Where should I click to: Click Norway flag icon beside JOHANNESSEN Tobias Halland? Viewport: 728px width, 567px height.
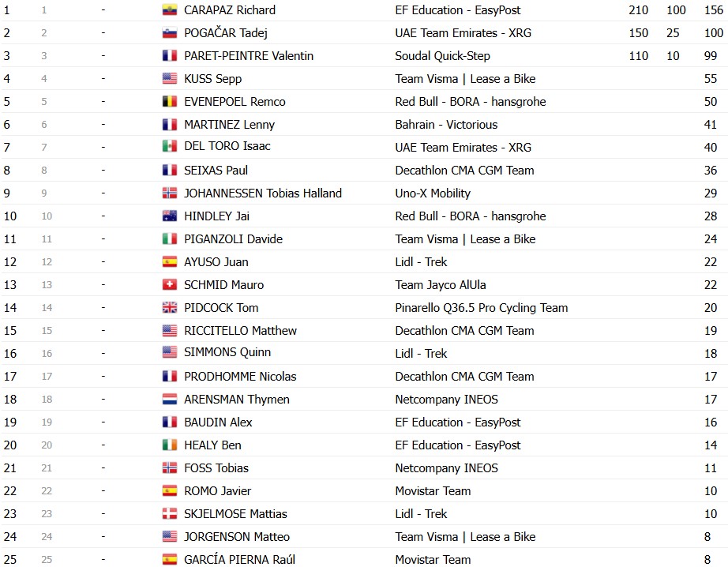[x=170, y=193]
